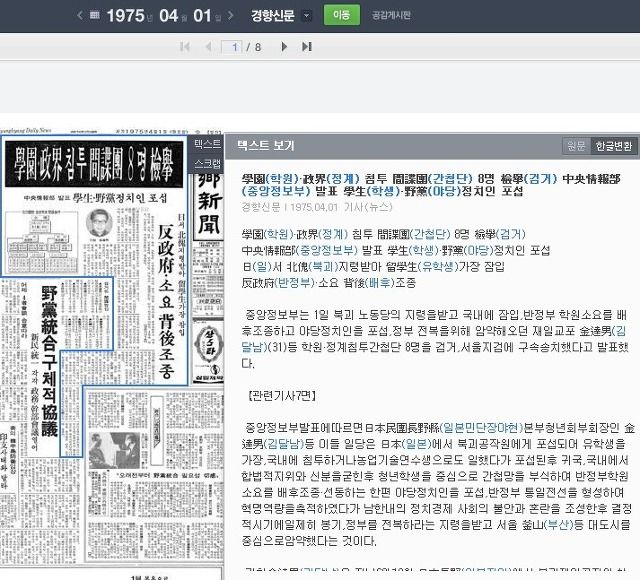This screenshot has width=640, height=580.
Task: Go to the previous date arrow
Action: click(80, 16)
